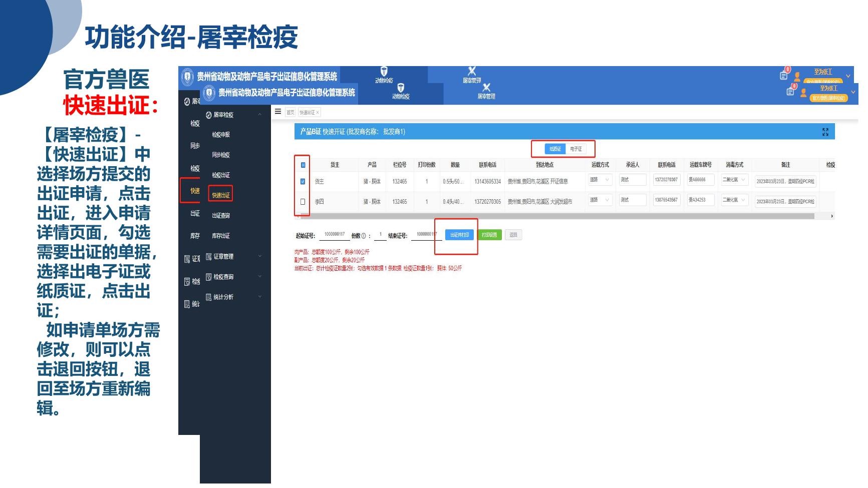Switch to the 电子证 tab

coord(576,149)
